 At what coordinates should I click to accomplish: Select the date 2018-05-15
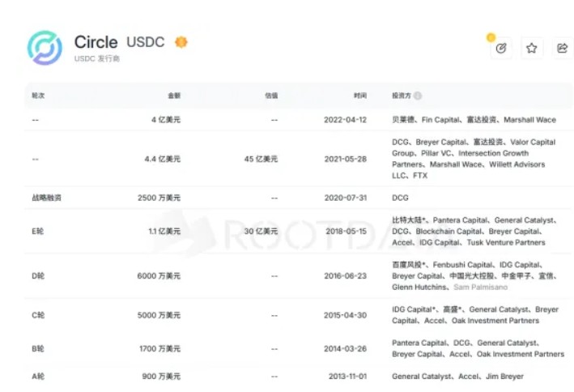[x=347, y=231]
